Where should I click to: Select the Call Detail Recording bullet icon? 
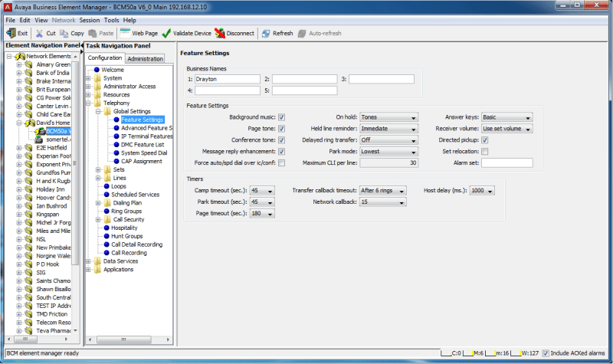(107, 244)
